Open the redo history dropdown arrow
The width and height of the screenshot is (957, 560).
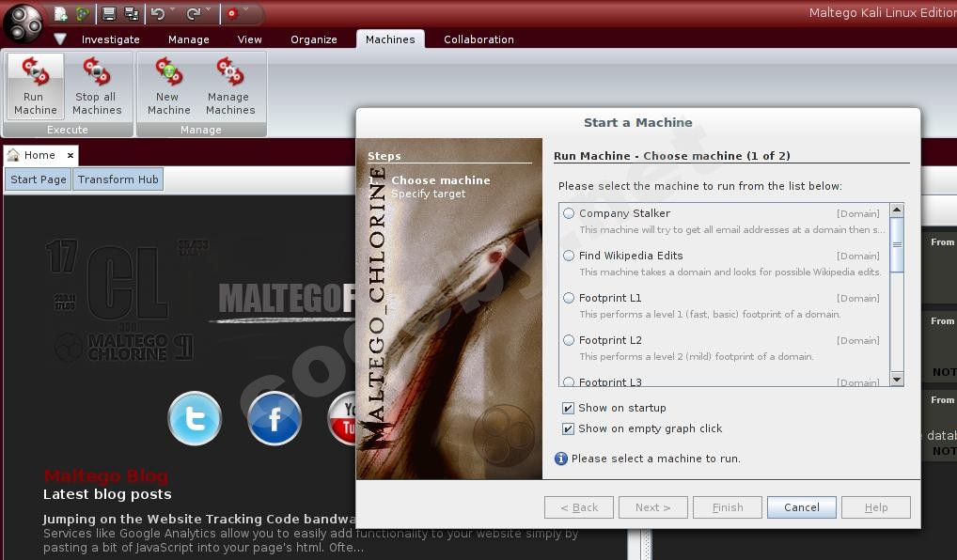click(208, 9)
